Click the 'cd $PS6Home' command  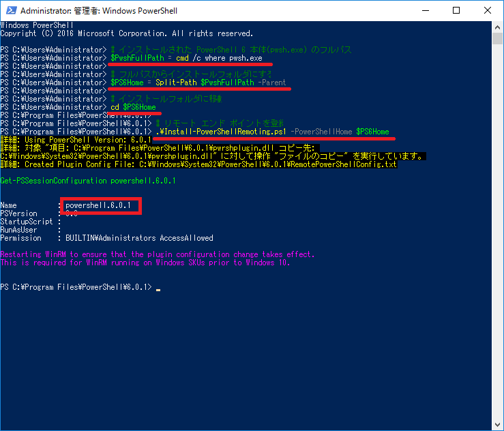coord(133,107)
